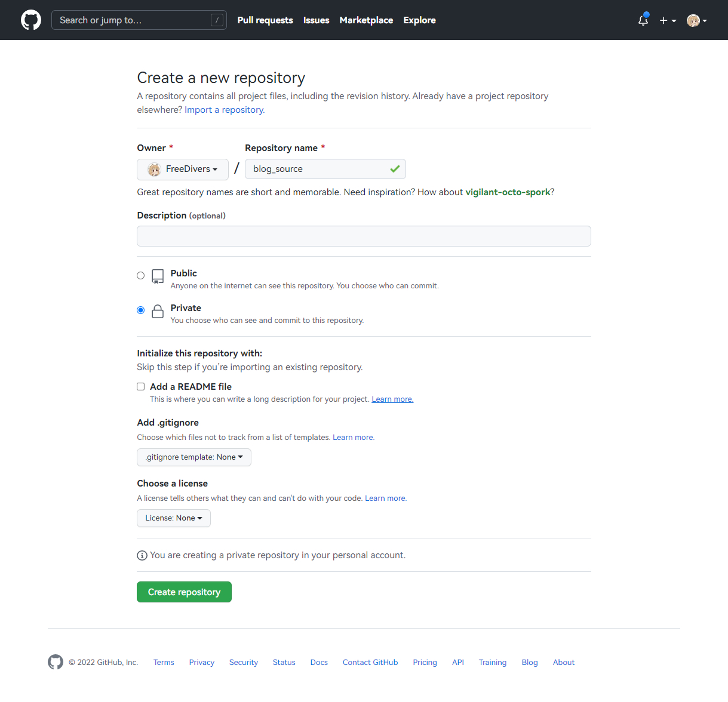Open Learn more link for .gitignore
Screen dimensions: 728x702
tap(354, 438)
